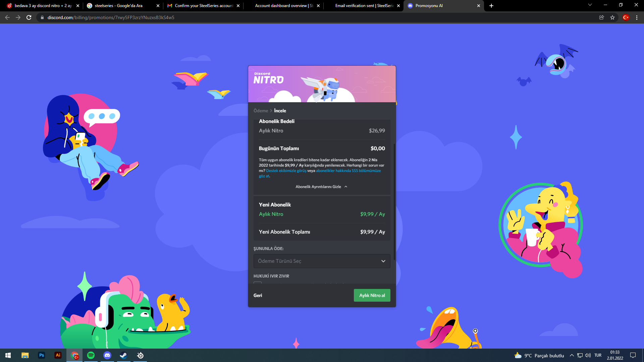Open the Ödeme Türünü Seç dropdown
Screen dimensions: 644x362
322,261
